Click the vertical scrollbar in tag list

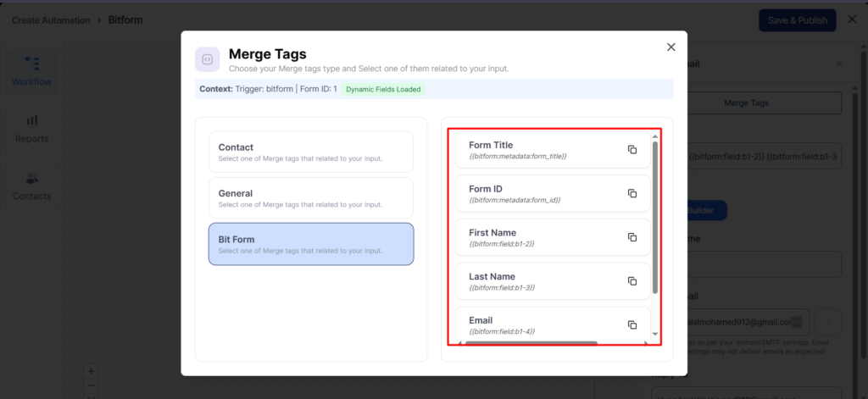(654, 218)
